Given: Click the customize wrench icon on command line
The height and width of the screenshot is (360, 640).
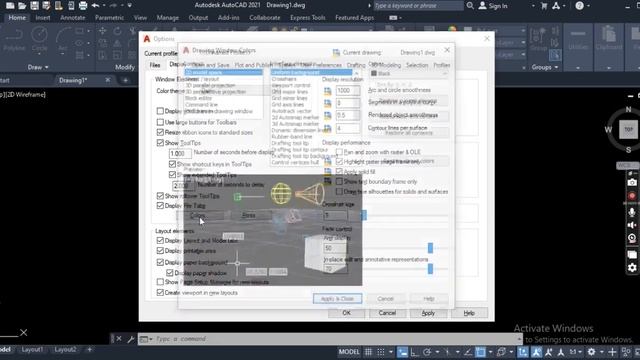Looking at the screenshot, I should tap(131, 339).
